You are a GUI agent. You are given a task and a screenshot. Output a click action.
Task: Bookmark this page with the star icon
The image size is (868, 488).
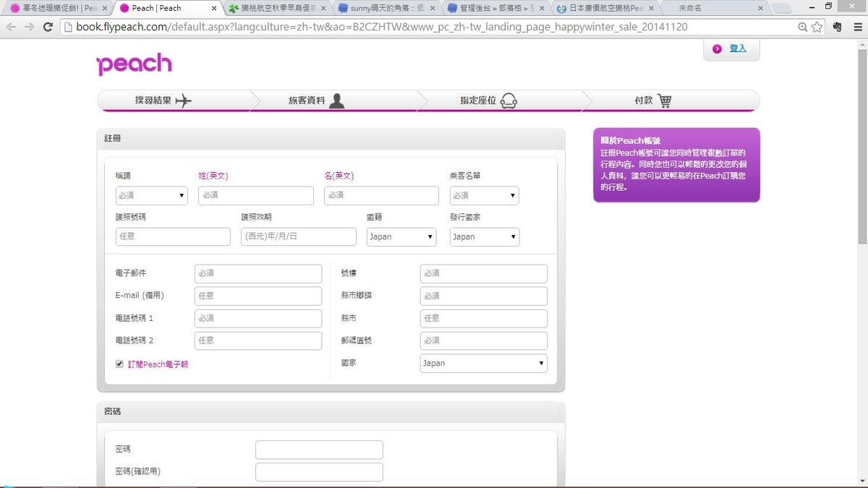[817, 27]
